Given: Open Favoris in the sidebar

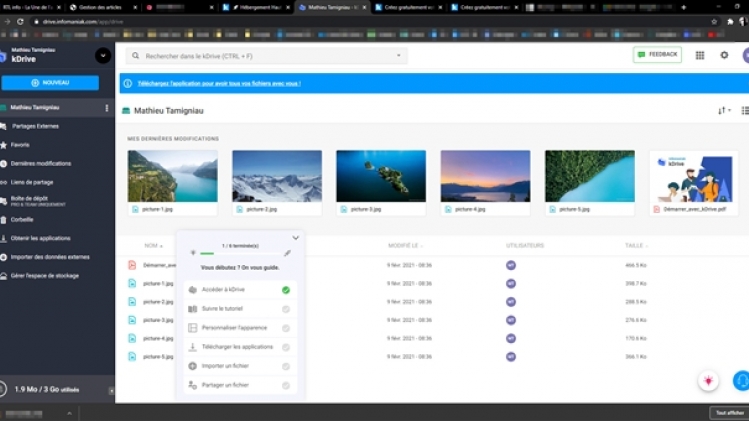Looking at the screenshot, I should [x=20, y=144].
